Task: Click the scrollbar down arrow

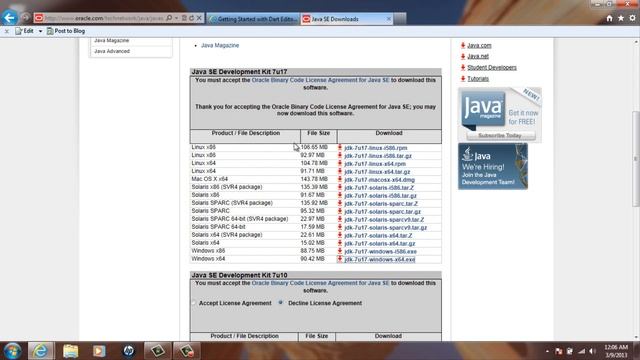Action: [x=636, y=337]
